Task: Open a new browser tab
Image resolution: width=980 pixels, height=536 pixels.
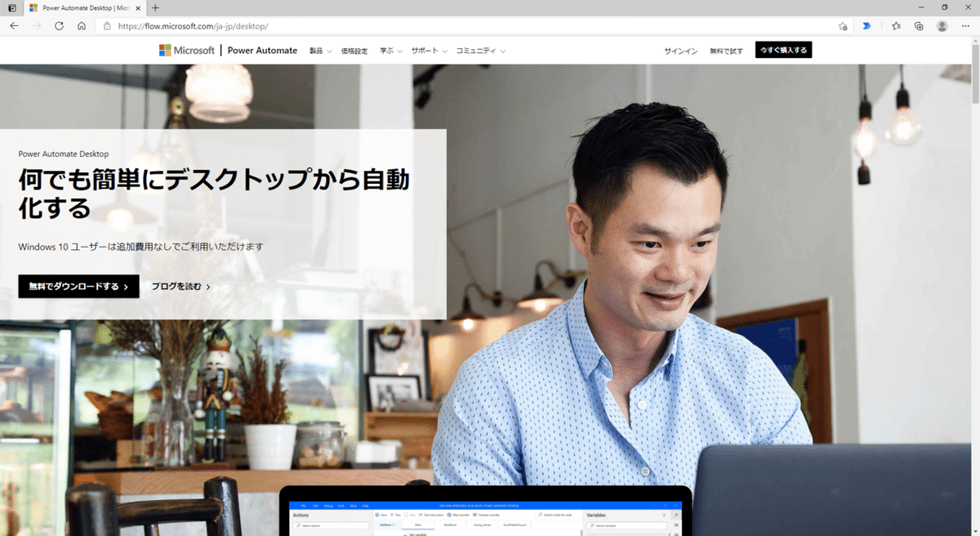Action: pos(155,7)
